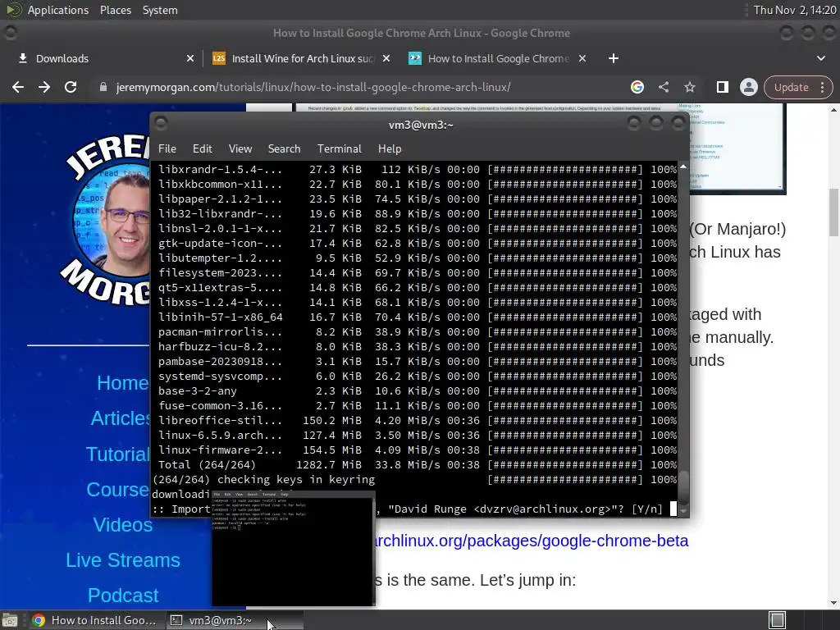Open terminal Help menu
This screenshot has height=630, width=840.
click(x=390, y=149)
